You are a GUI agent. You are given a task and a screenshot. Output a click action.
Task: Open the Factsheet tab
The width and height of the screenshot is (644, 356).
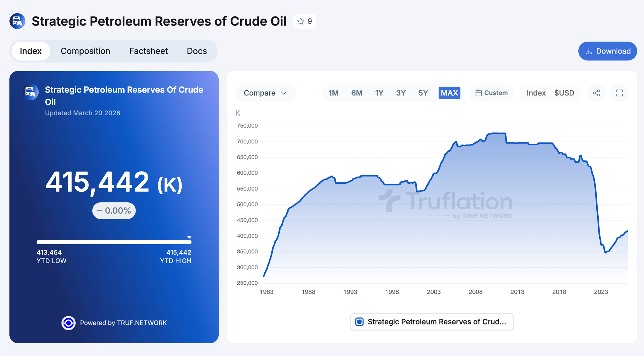pos(148,51)
